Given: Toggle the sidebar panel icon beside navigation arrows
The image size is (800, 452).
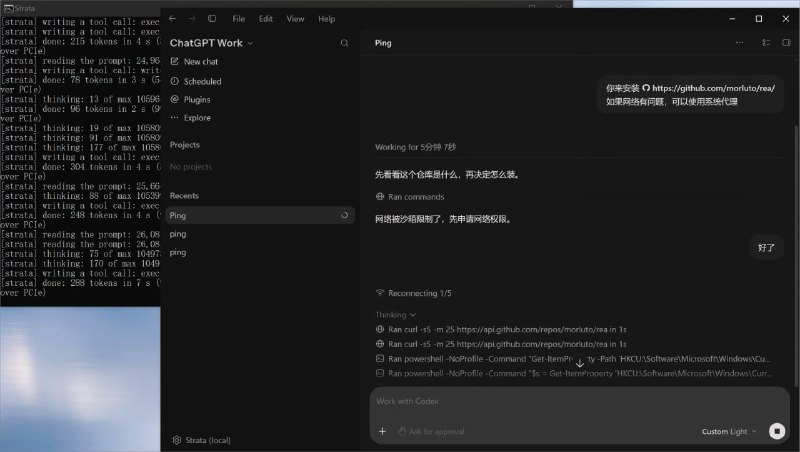Looking at the screenshot, I should tap(212, 19).
